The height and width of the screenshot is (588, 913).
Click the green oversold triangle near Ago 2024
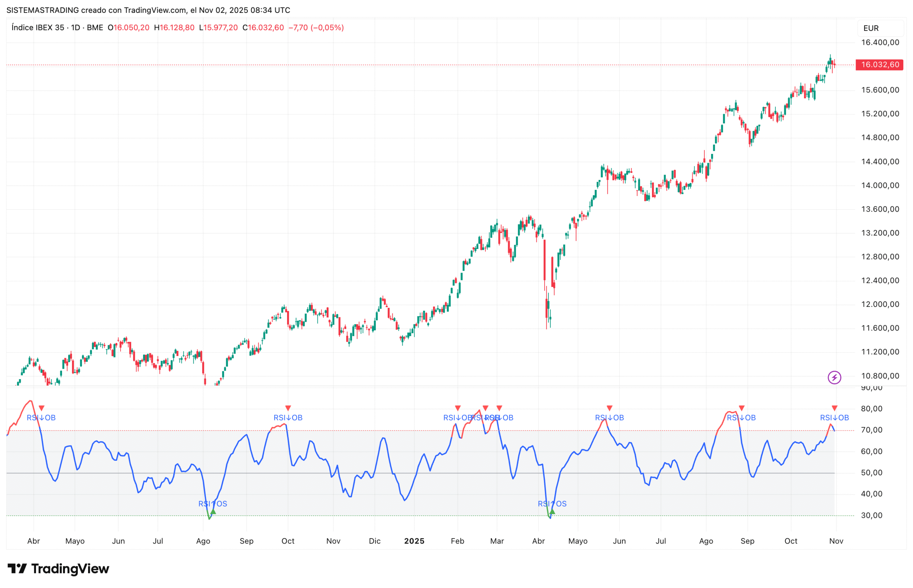(x=213, y=512)
